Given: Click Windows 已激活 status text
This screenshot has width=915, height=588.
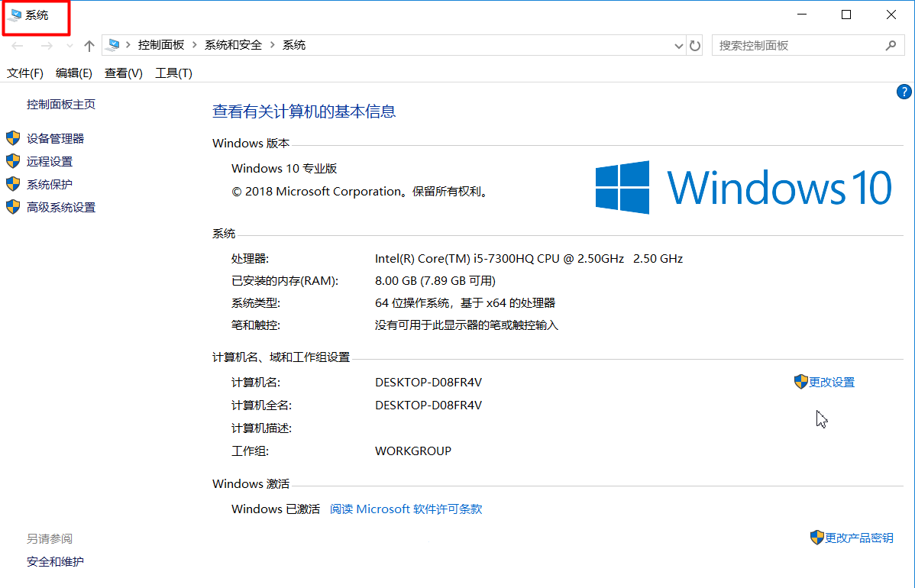Looking at the screenshot, I should (x=276, y=509).
